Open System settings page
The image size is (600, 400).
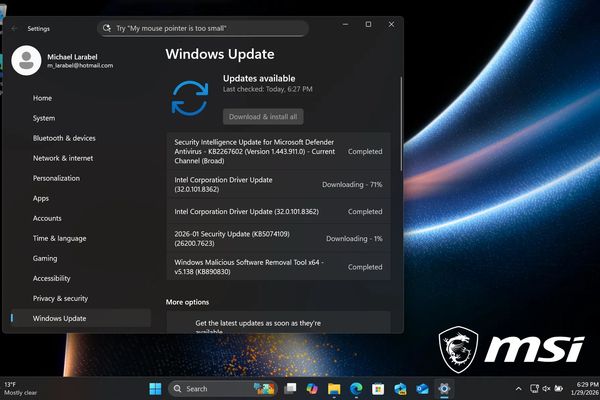[x=44, y=118]
